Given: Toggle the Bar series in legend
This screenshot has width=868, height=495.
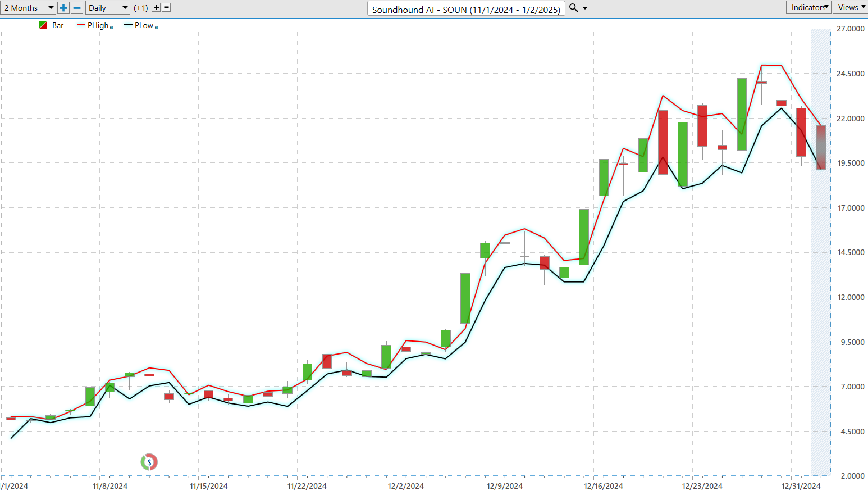Looking at the screenshot, I should point(58,25).
